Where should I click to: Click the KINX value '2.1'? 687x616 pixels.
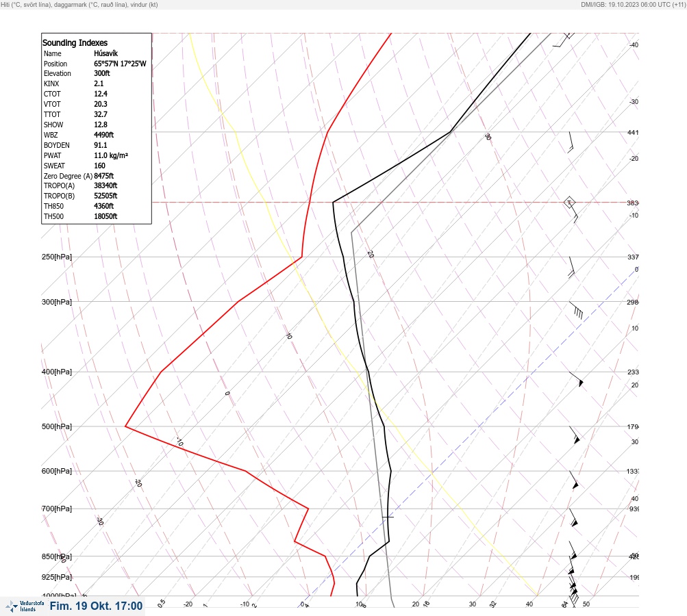click(99, 84)
